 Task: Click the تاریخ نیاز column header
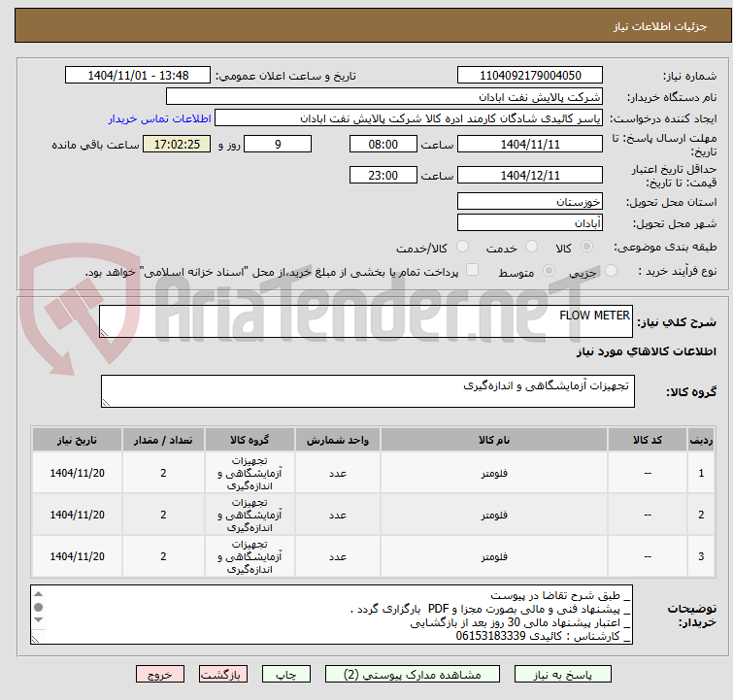click(x=77, y=440)
